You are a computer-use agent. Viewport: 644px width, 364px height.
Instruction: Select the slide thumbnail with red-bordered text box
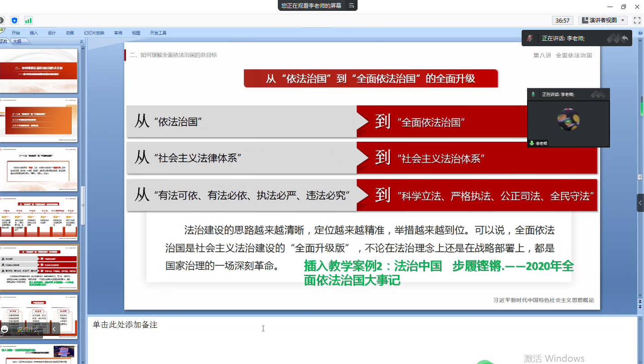(x=39, y=169)
